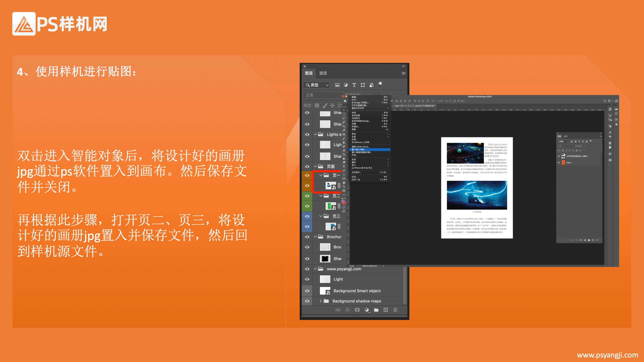Collapse the 页三 group chevron

(x=321, y=216)
